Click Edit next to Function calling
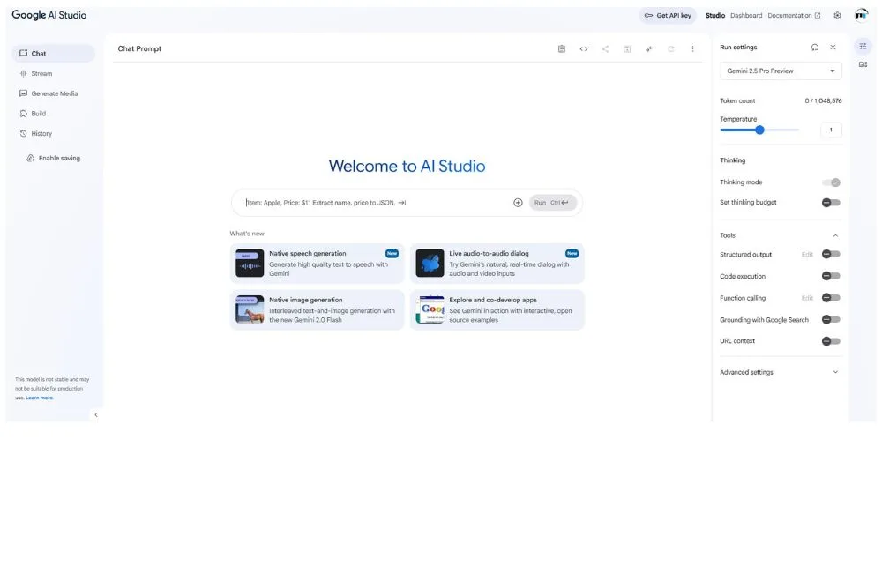 [807, 298]
